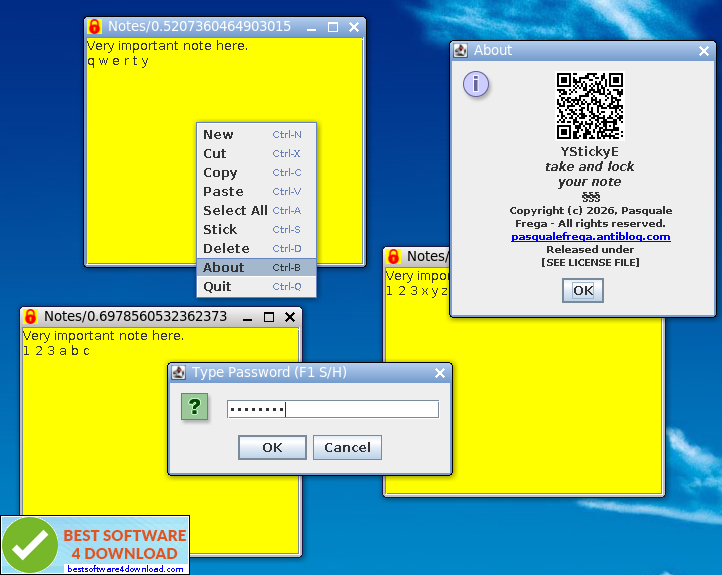Click the Type Password dialog title icon
Screen dimensions: 722x575
click(x=179, y=372)
